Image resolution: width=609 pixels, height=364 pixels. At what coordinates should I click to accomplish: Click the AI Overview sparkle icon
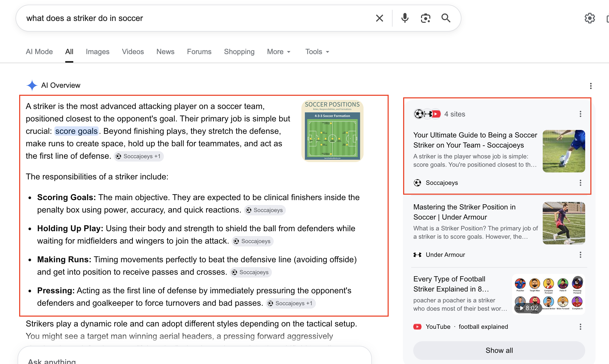(32, 85)
